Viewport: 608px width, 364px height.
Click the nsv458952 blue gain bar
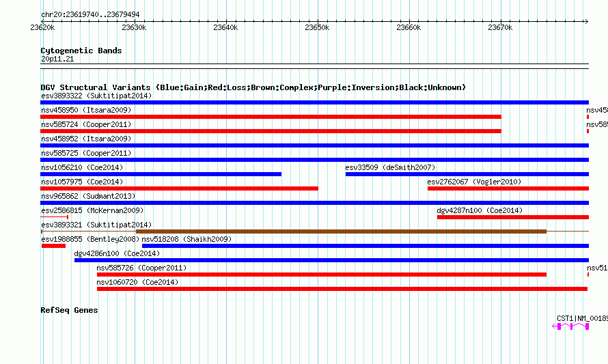click(x=314, y=145)
